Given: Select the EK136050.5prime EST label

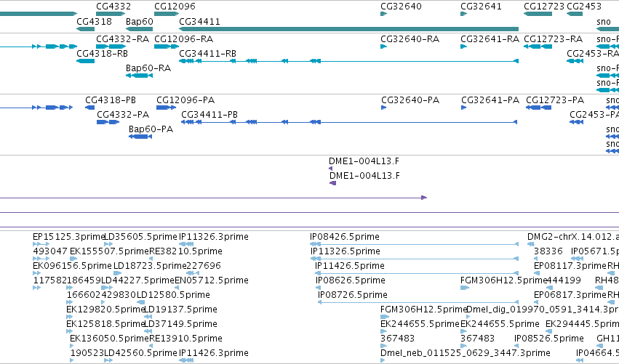Looking at the screenshot, I should tap(109, 339).
